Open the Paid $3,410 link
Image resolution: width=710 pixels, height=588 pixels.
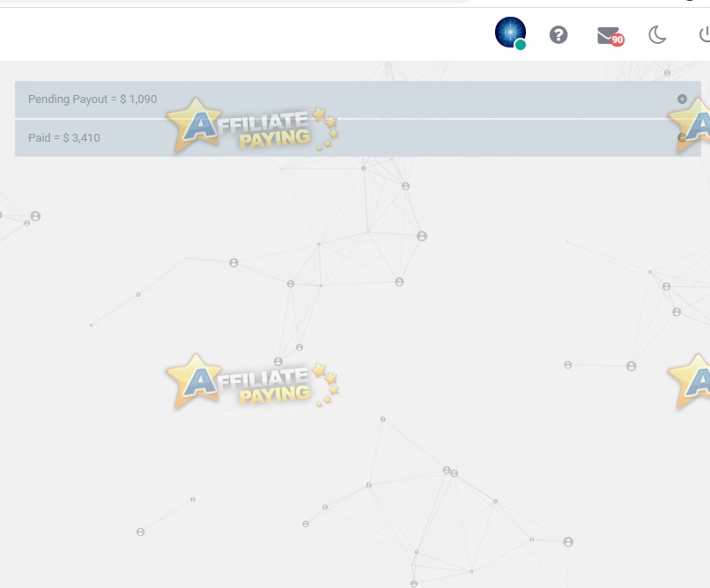point(65,137)
